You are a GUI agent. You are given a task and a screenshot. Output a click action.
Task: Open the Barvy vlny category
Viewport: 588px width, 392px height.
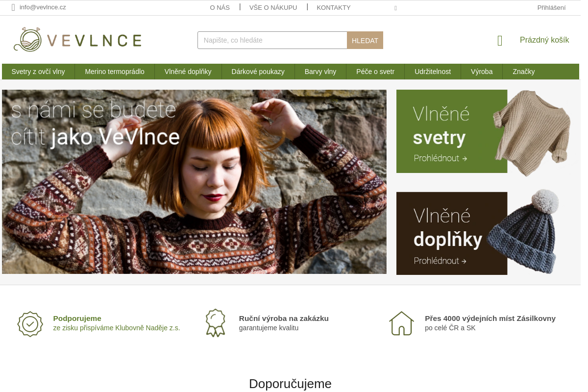[x=320, y=72]
